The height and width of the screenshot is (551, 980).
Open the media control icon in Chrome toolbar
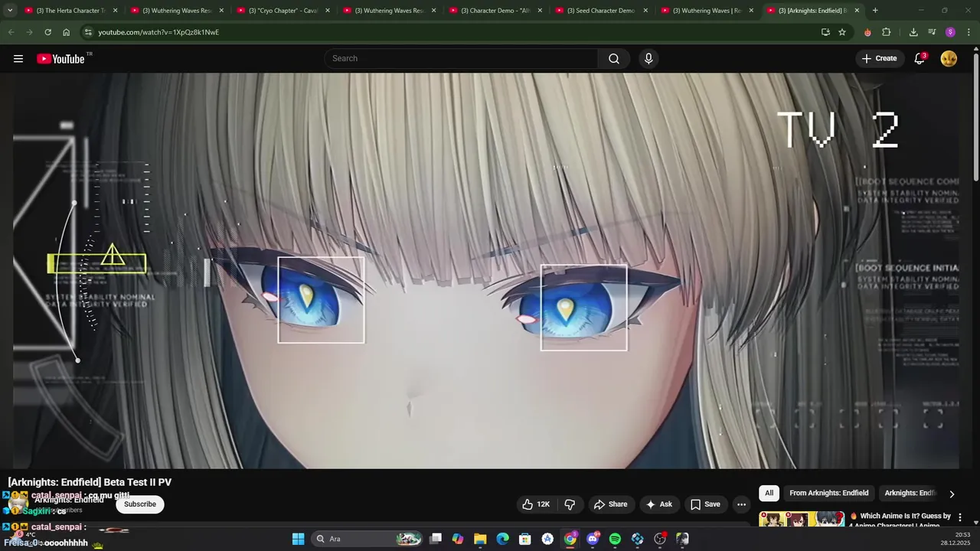click(x=932, y=32)
